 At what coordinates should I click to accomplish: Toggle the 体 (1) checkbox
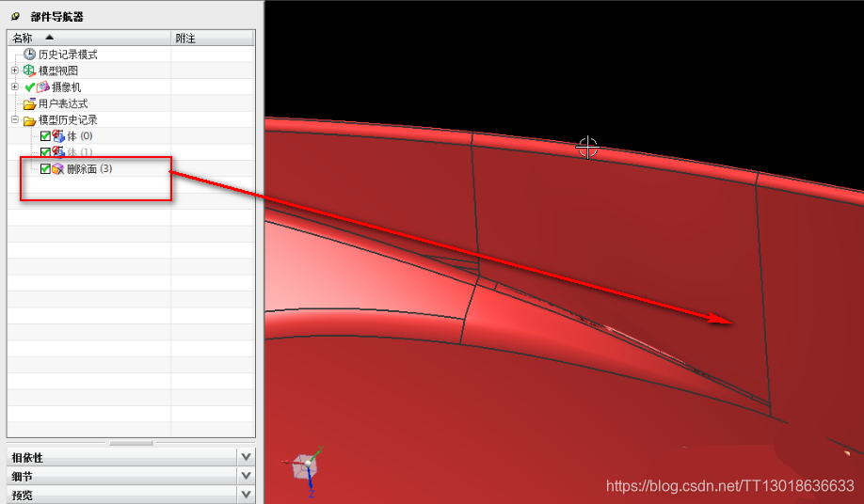[45, 152]
